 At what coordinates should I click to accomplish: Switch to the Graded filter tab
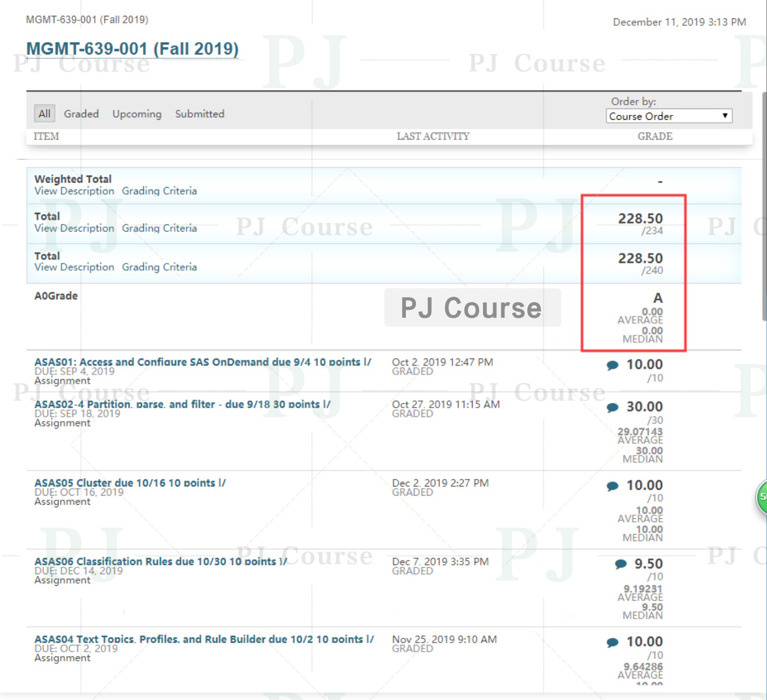click(x=81, y=114)
